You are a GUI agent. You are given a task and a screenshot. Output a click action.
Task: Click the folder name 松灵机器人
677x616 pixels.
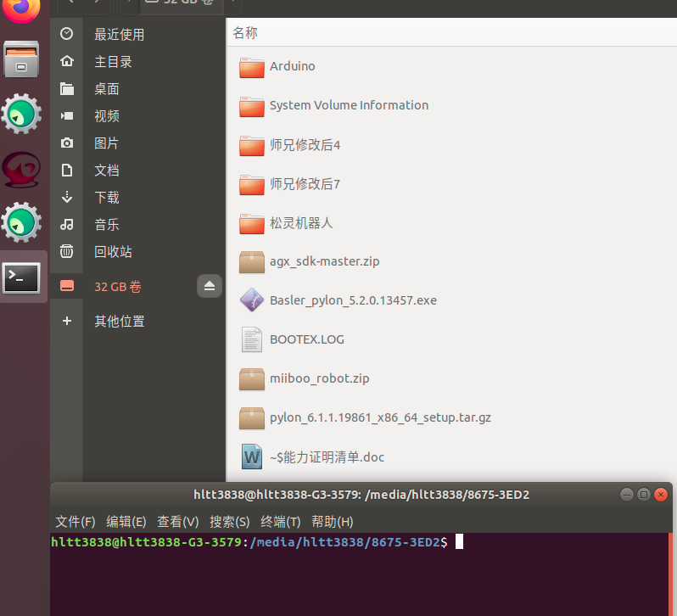pos(301,223)
